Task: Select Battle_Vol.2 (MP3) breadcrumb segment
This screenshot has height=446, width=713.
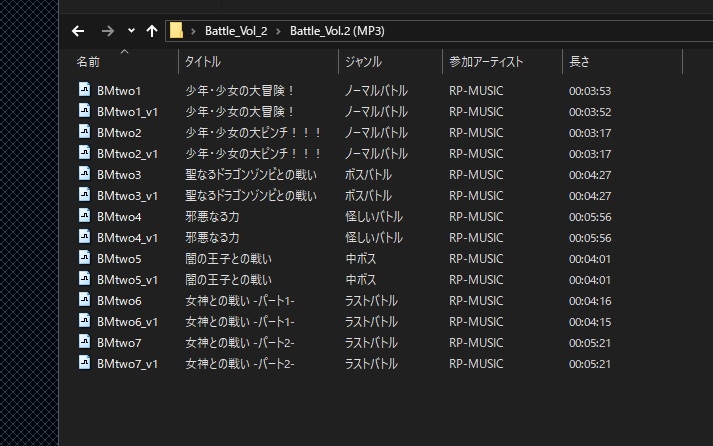Action: pyautogui.click(x=336, y=31)
